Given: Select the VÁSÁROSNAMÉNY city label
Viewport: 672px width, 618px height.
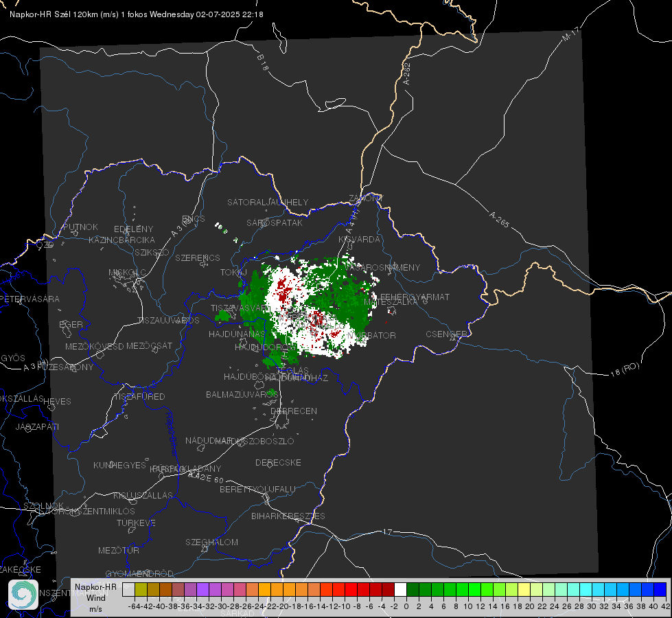Looking at the screenshot, I should pos(382,267).
